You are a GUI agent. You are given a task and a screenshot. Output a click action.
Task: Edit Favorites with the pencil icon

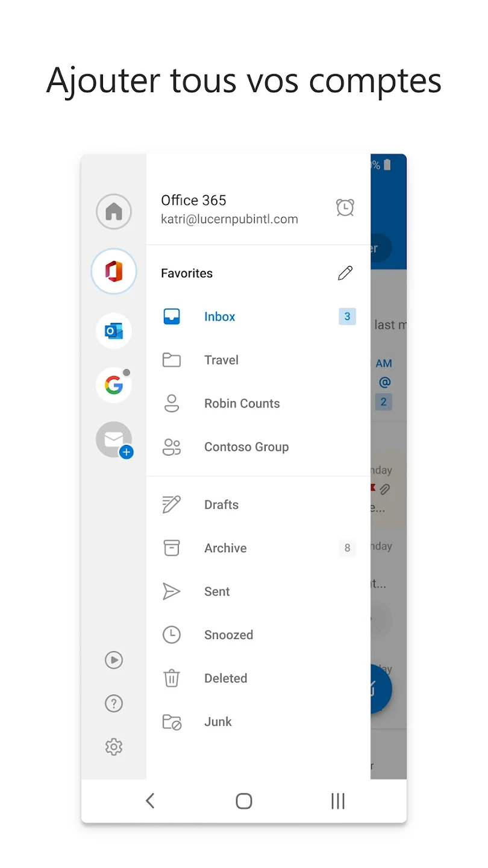345,273
